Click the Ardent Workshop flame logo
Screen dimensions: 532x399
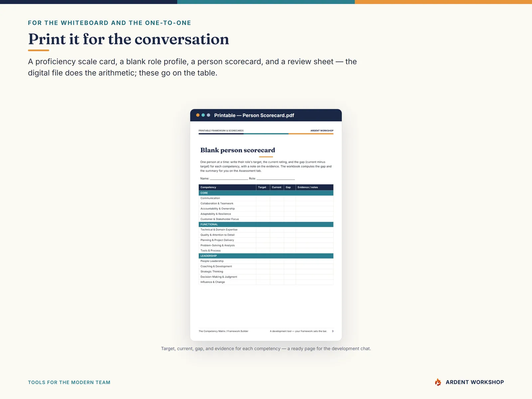click(438, 382)
